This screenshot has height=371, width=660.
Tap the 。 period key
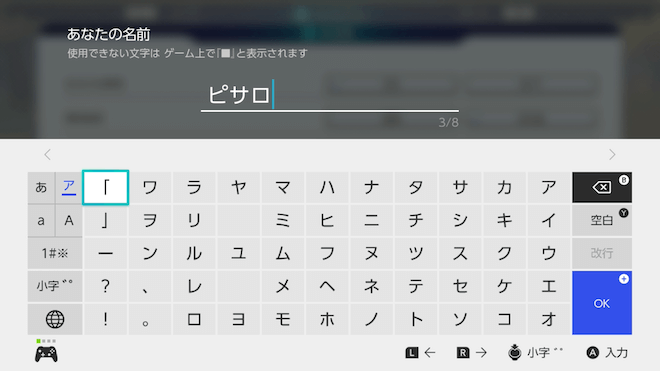tap(150, 320)
